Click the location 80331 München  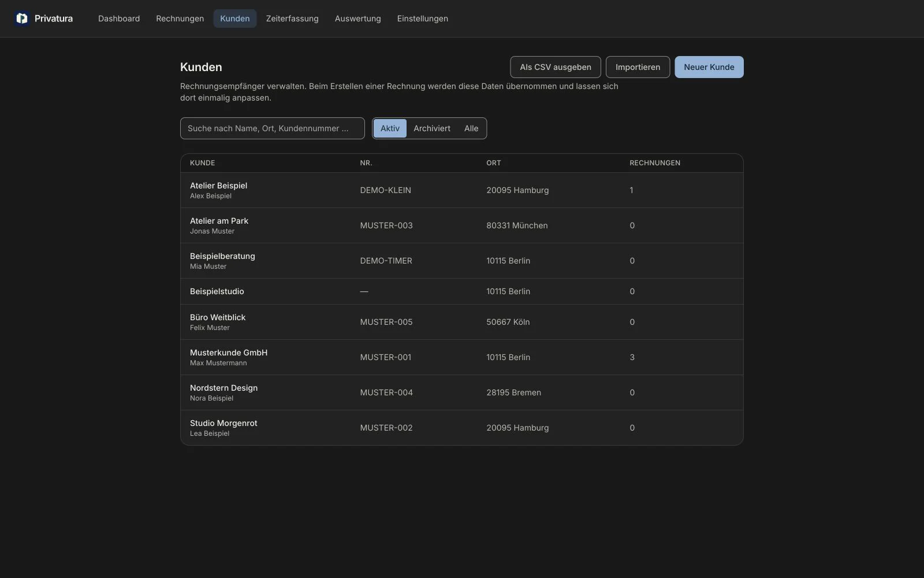[x=517, y=225]
